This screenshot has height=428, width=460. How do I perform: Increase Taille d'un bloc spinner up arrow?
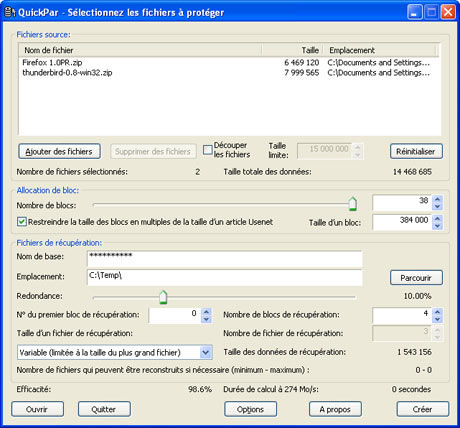pyautogui.click(x=437, y=219)
